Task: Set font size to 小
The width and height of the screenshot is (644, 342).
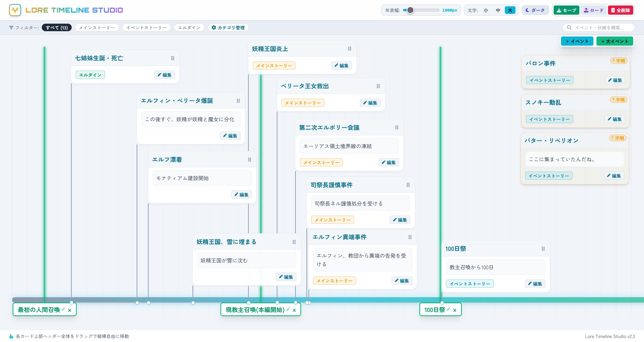Action: (486, 10)
